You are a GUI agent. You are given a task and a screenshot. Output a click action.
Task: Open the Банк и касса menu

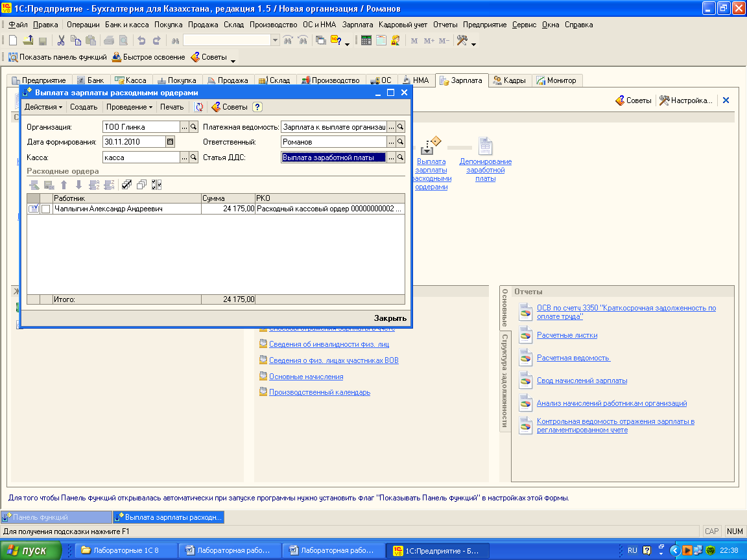(126, 25)
